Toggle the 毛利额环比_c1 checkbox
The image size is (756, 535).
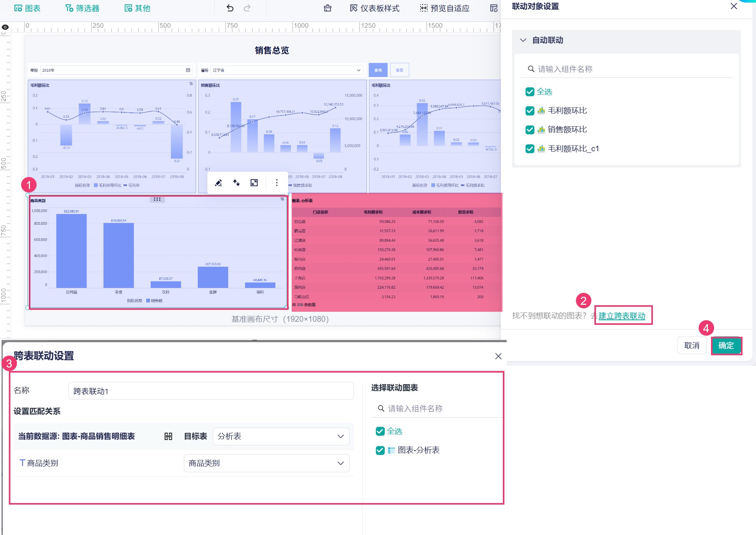[x=530, y=149]
